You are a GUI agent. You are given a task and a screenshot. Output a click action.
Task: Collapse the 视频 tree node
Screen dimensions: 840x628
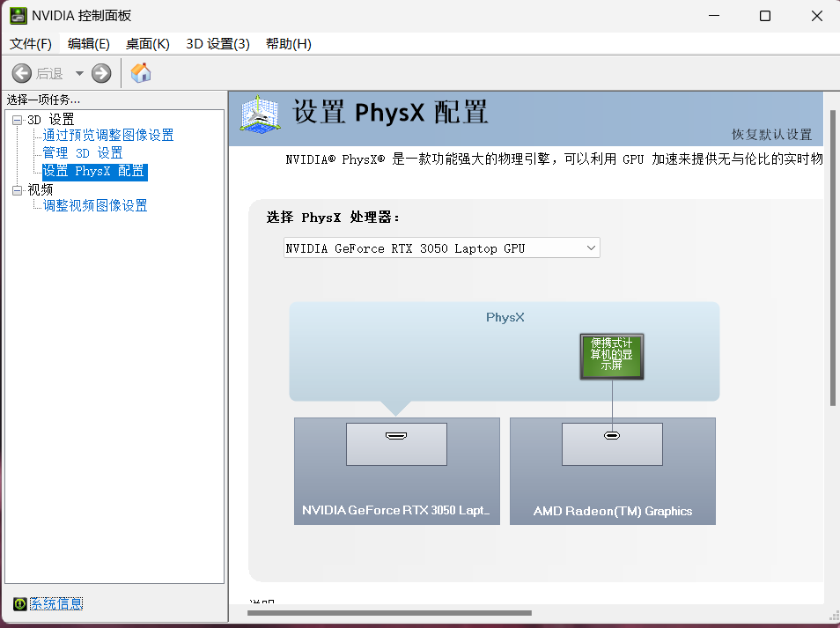[17, 190]
